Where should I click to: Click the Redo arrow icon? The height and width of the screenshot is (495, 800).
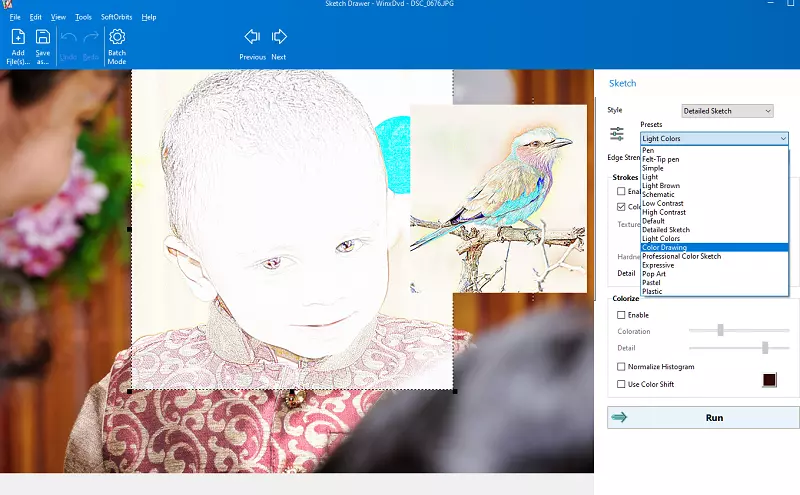(92, 38)
